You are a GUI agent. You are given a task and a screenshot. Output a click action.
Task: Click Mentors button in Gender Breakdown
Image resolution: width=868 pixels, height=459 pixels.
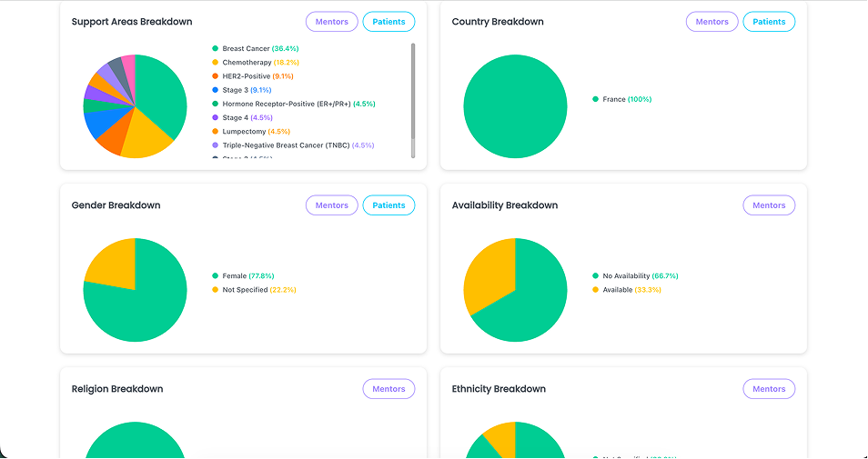[331, 205]
